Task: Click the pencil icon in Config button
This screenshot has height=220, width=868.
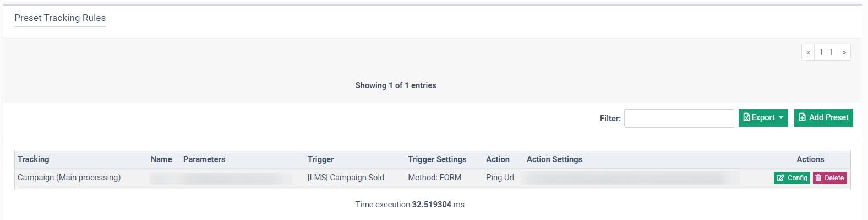Action: coord(780,178)
